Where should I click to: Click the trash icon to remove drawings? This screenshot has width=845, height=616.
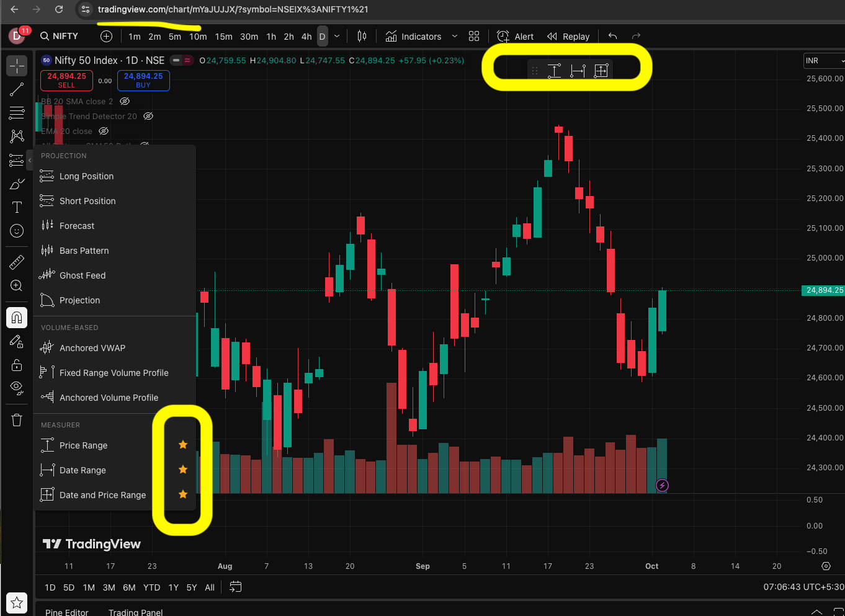[x=17, y=420]
